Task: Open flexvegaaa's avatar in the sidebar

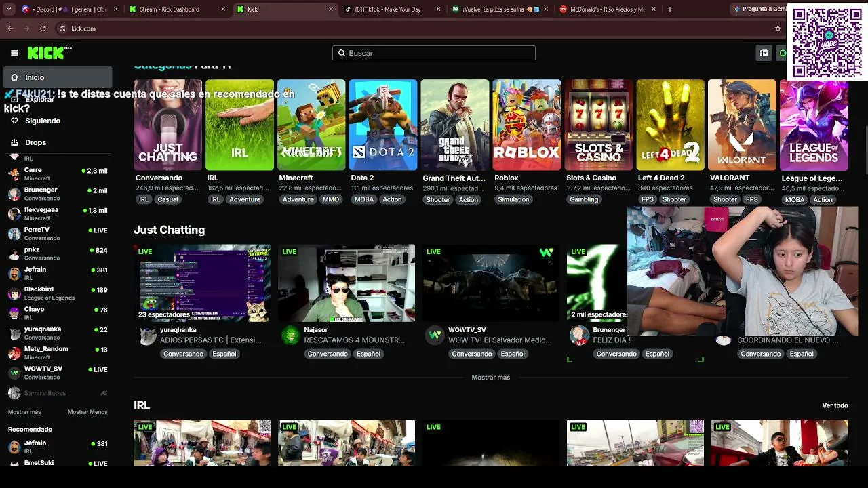Action: [x=14, y=213]
